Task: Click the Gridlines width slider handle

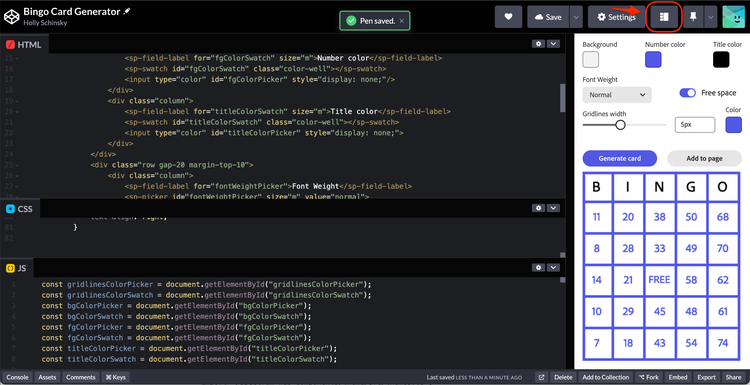Action: (620, 125)
